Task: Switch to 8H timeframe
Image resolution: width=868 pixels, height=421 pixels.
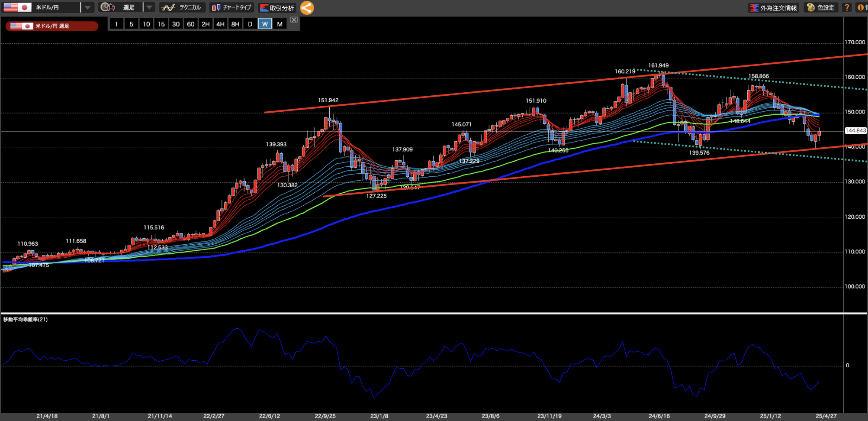Action: click(235, 24)
